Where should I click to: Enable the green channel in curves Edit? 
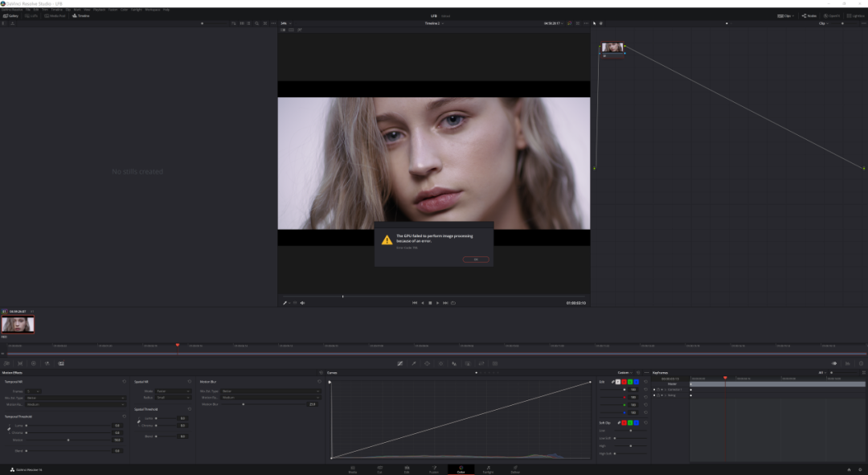click(630, 382)
